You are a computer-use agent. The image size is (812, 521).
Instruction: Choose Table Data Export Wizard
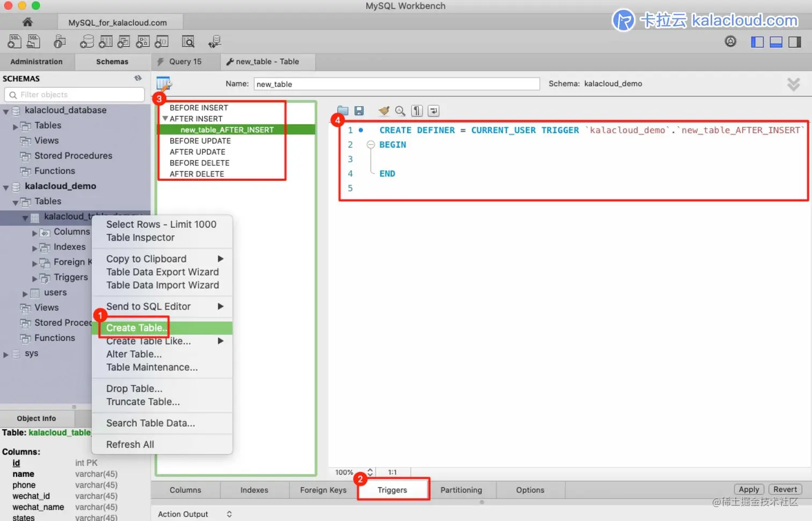tap(162, 272)
